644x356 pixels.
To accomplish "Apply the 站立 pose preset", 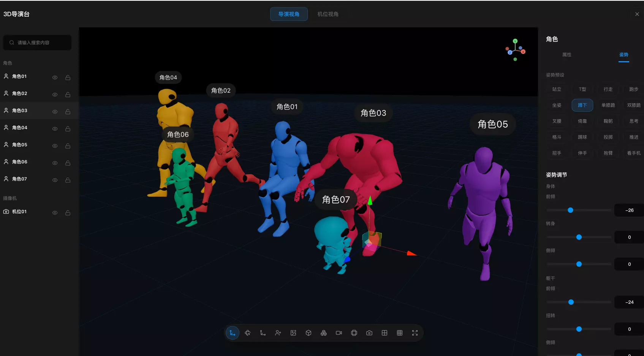I will [x=557, y=89].
